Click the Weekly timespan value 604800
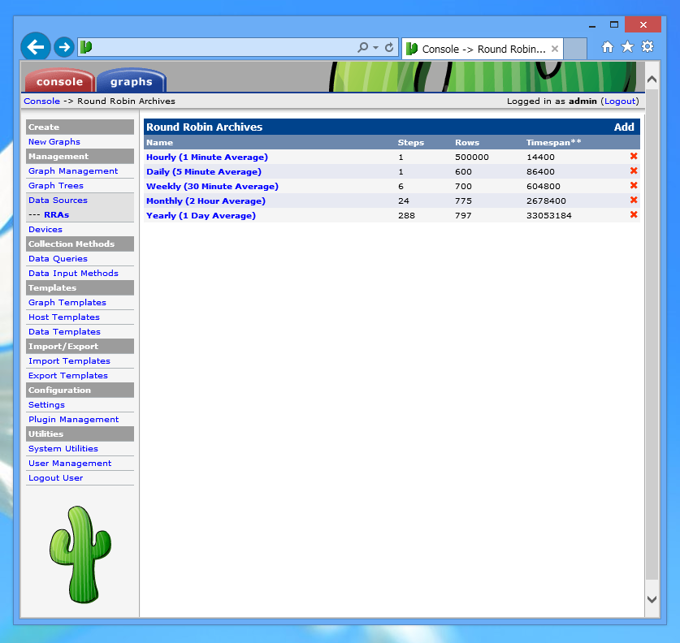Image resolution: width=680 pixels, height=643 pixels. point(543,186)
